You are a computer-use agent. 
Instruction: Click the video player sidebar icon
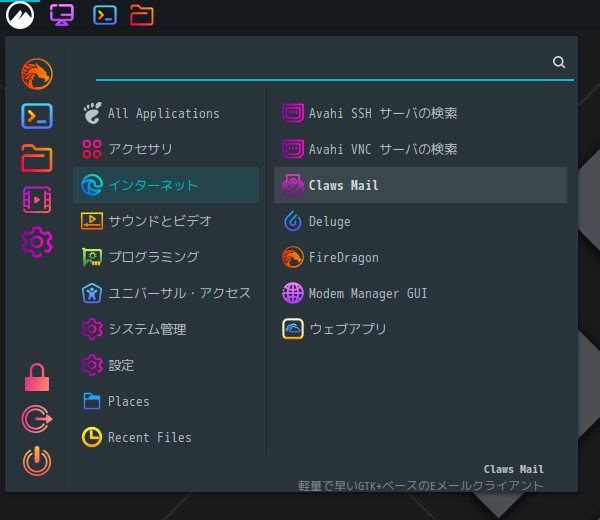37,200
